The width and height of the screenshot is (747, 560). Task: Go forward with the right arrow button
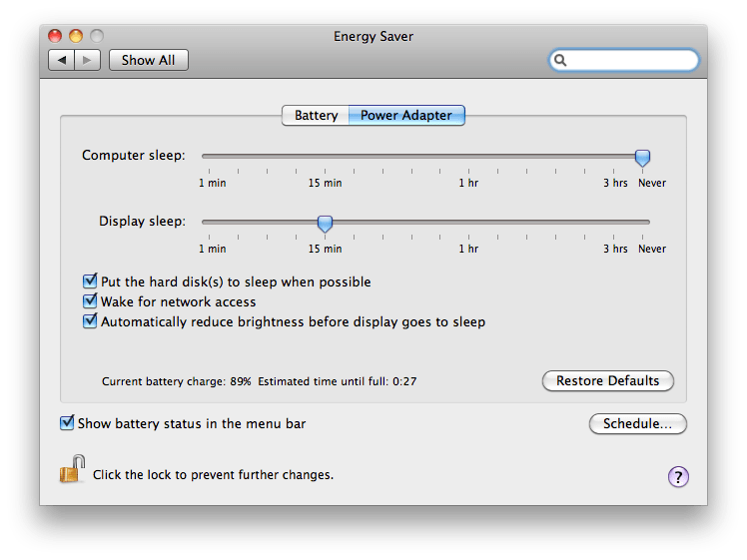tap(87, 60)
